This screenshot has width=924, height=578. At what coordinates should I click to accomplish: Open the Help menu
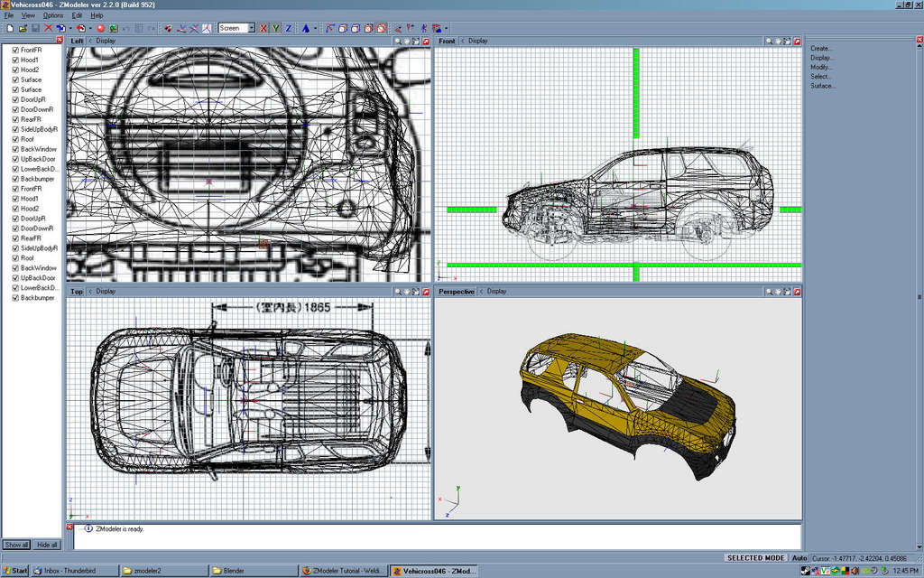click(97, 15)
